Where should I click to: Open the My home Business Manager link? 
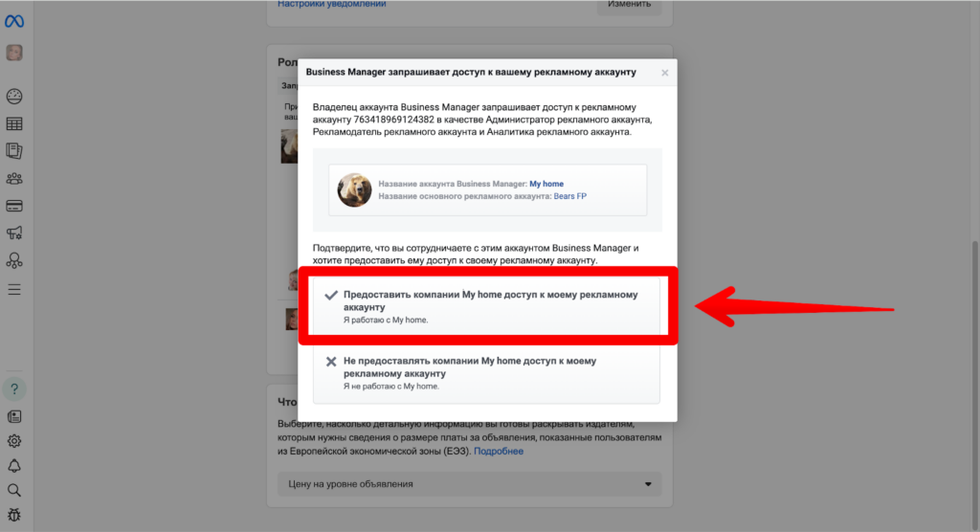[x=546, y=184]
